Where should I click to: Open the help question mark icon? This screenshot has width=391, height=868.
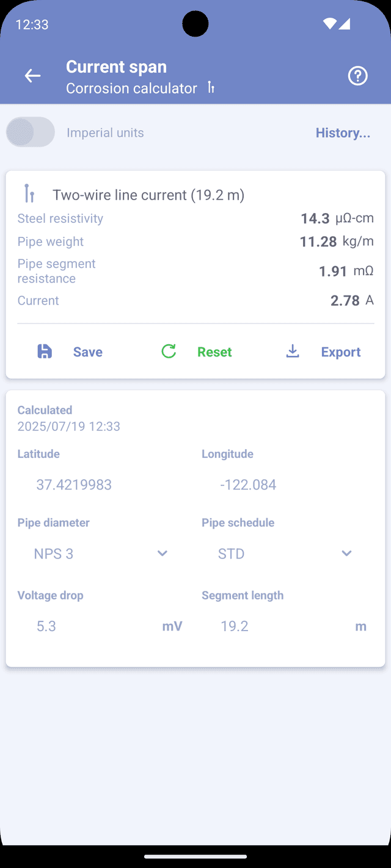[x=357, y=76]
